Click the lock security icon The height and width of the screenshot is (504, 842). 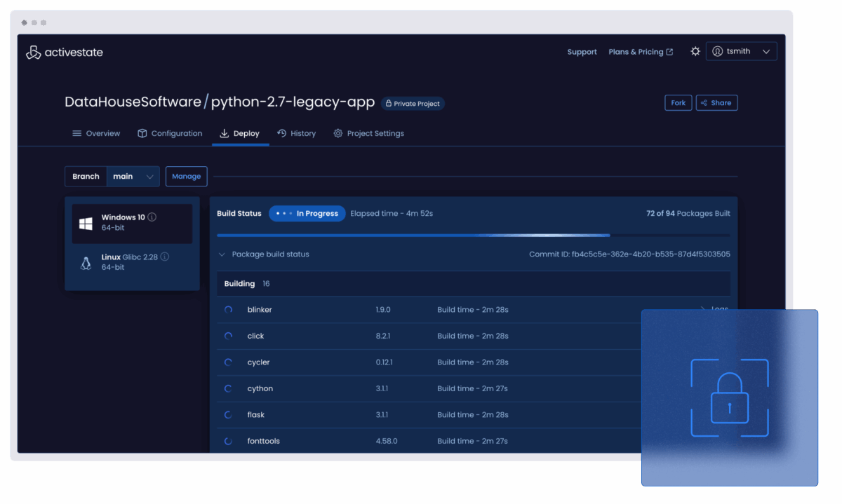729,397
